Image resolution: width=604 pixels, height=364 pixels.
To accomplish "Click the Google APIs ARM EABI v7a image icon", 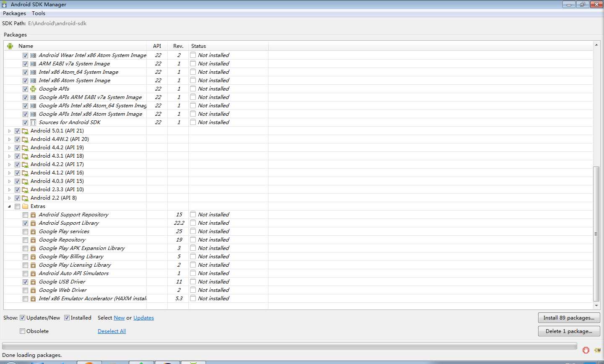I will point(33,97).
